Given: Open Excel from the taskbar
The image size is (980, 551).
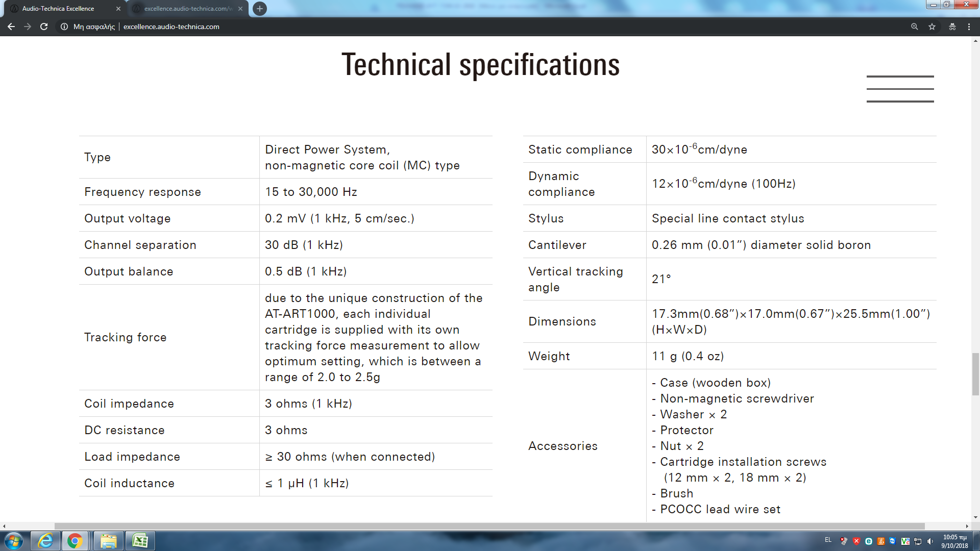Looking at the screenshot, I should click(140, 541).
